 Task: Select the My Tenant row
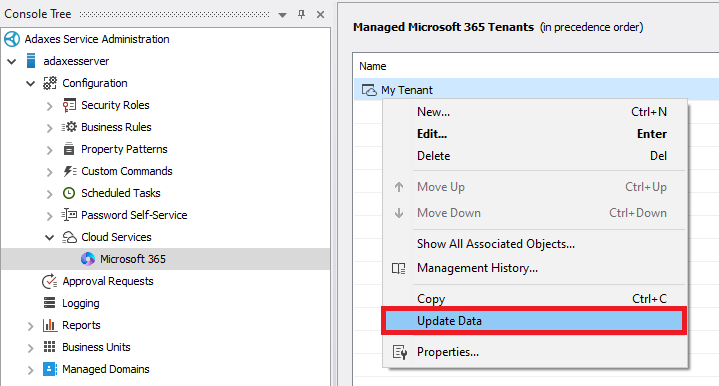click(536, 90)
